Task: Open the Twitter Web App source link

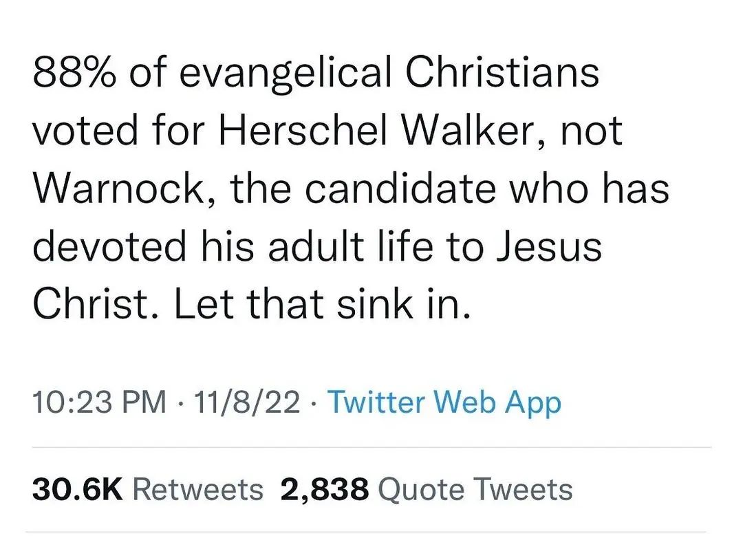Action: (x=444, y=402)
